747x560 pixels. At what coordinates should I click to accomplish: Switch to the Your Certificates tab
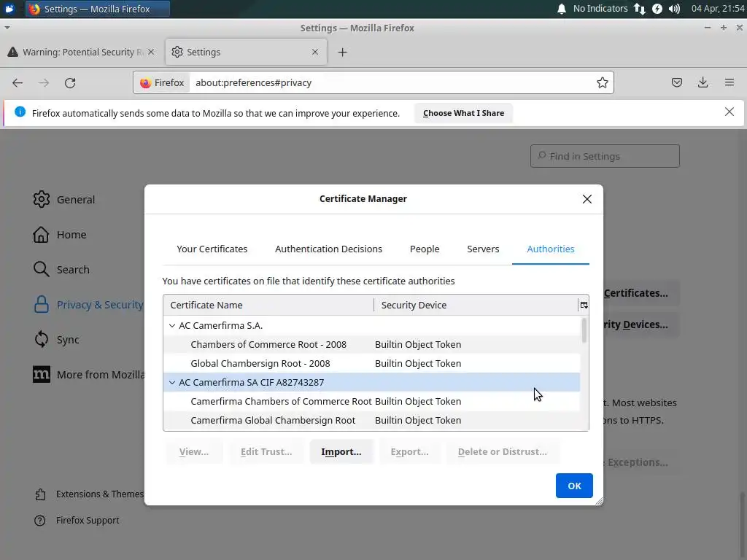[x=212, y=249]
